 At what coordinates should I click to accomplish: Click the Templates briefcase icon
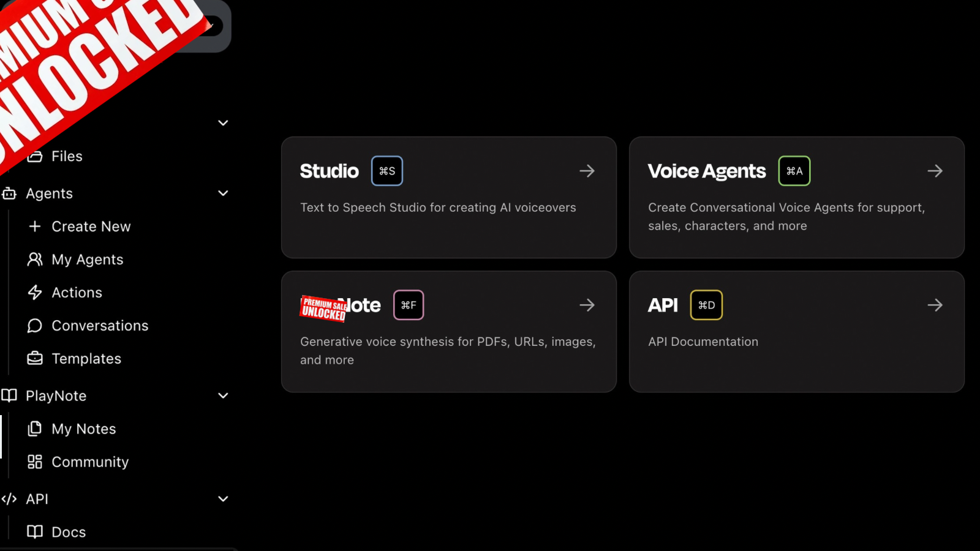(35, 359)
